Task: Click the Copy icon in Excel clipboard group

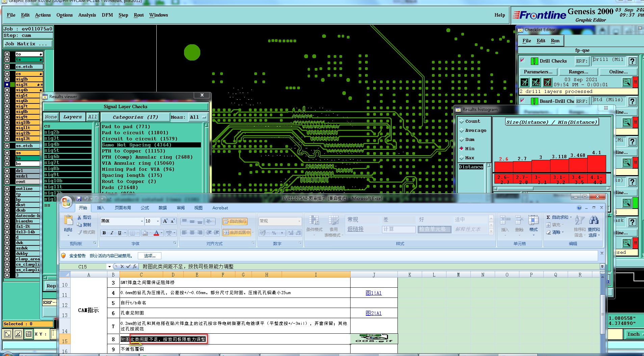Action: 79,225
